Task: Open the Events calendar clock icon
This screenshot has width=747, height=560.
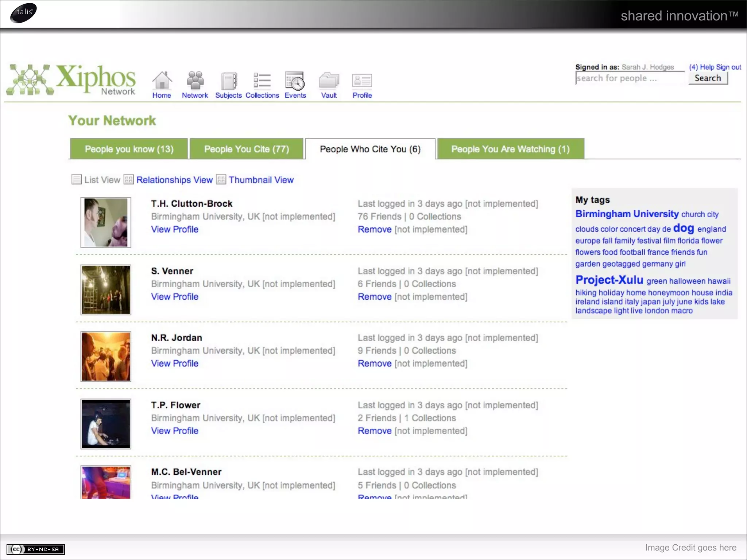Action: pos(295,81)
